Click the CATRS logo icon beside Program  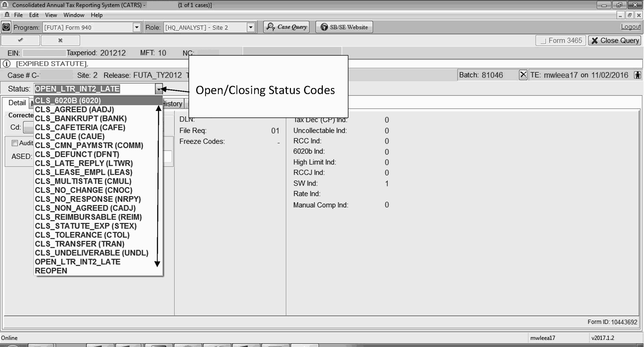click(x=6, y=27)
